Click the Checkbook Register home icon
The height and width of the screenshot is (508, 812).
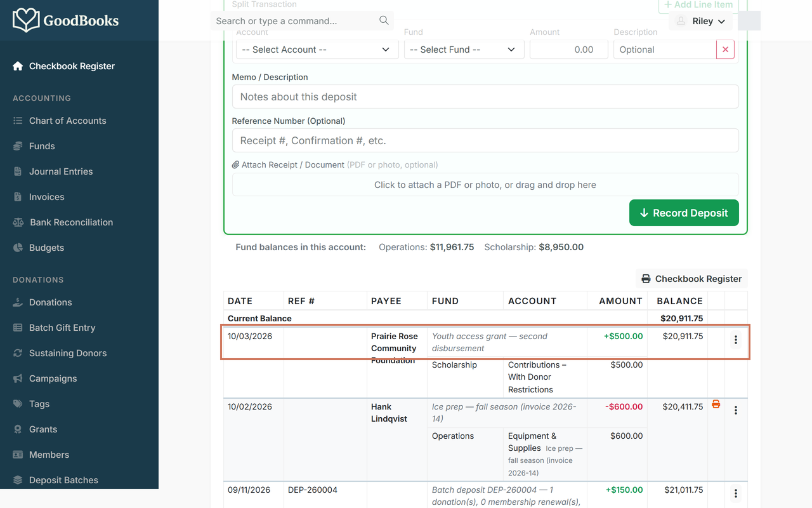[18, 66]
